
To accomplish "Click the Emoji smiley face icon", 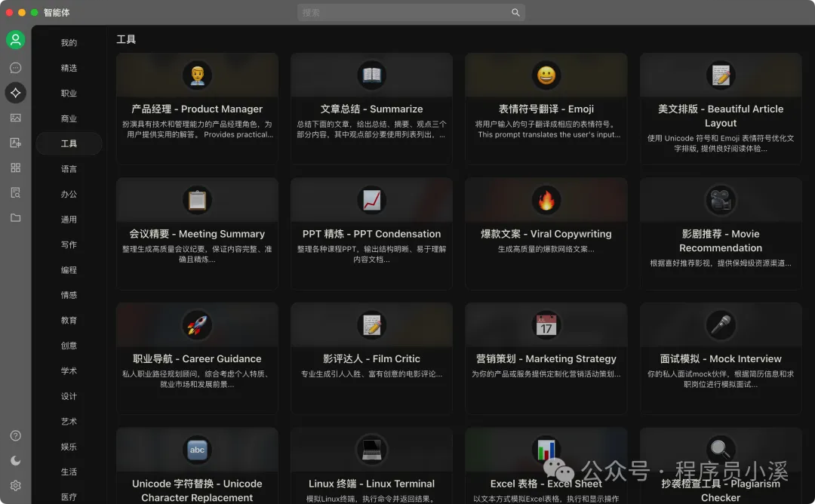I will (x=546, y=75).
